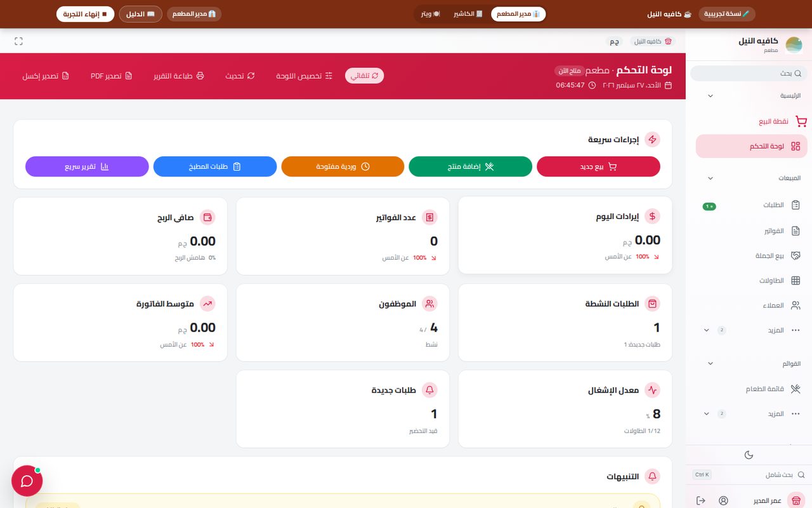The height and width of the screenshot is (508, 812).
Task: Open بيع الجملة in sidebar
Action: click(x=752, y=256)
